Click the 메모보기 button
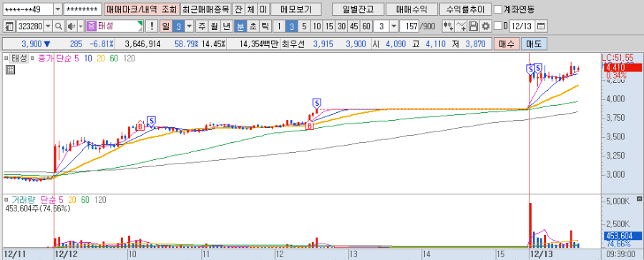The image size is (644, 260). tap(296, 9)
